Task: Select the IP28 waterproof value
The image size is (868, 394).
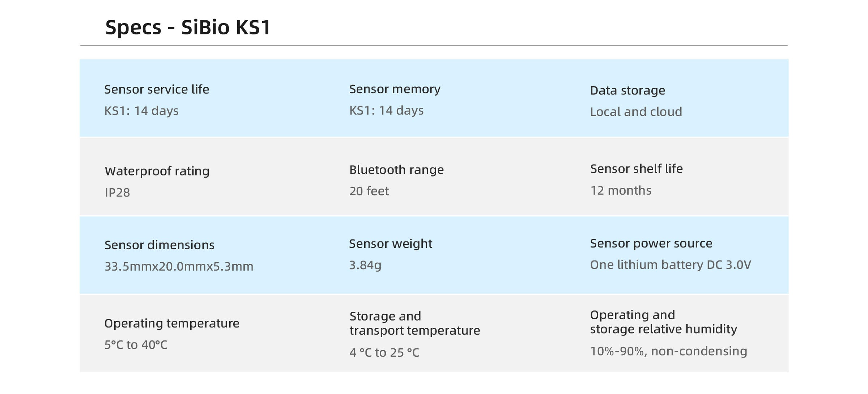Action: tap(117, 192)
